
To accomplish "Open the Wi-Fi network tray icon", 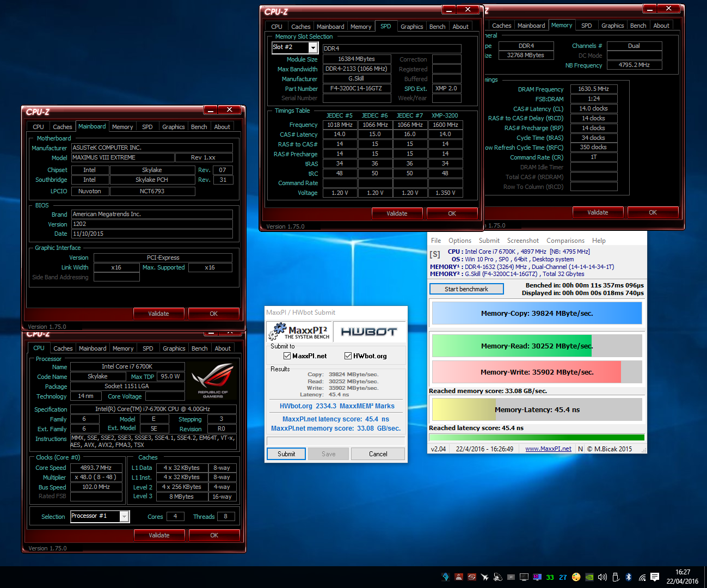I will 642,577.
